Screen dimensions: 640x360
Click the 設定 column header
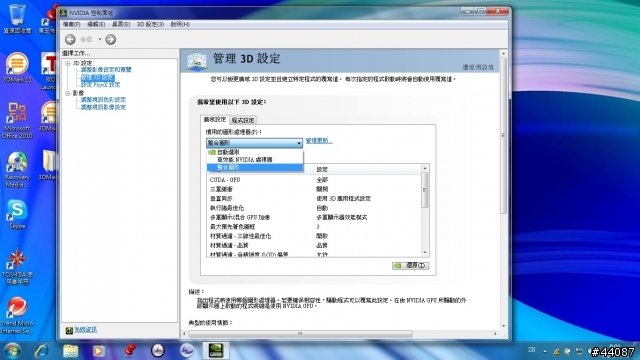tap(367, 169)
